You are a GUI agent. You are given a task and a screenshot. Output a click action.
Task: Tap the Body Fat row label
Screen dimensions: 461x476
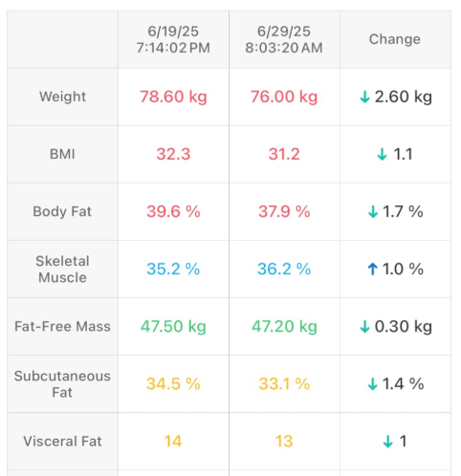point(62,211)
